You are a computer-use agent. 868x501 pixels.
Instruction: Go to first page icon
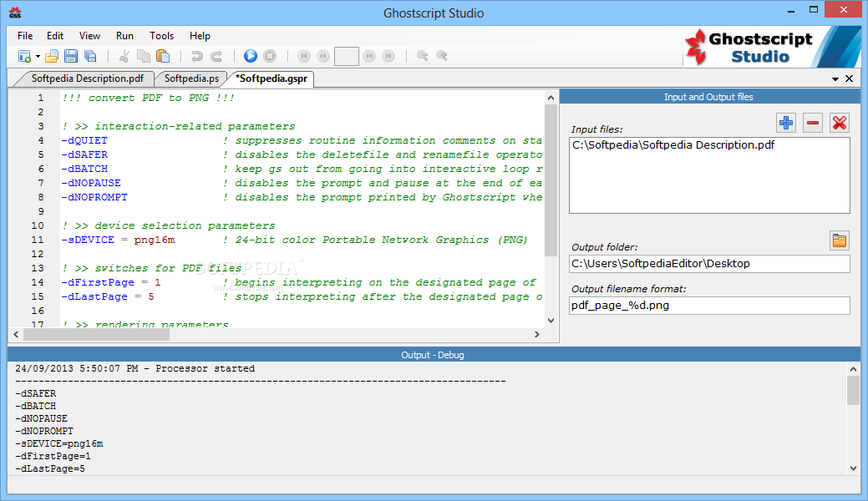(304, 56)
